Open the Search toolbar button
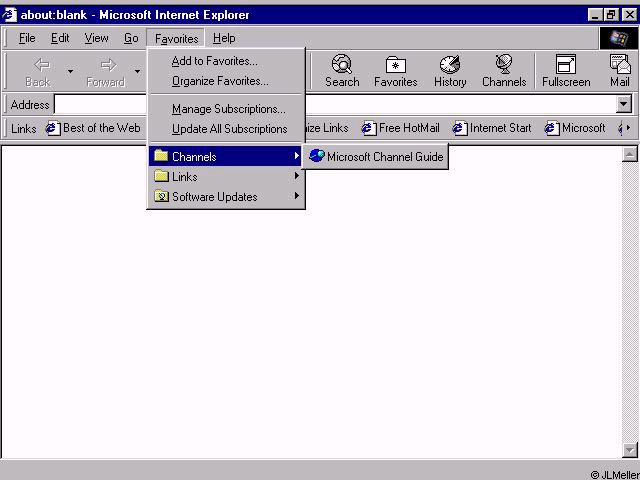640x480 pixels. 342,71
